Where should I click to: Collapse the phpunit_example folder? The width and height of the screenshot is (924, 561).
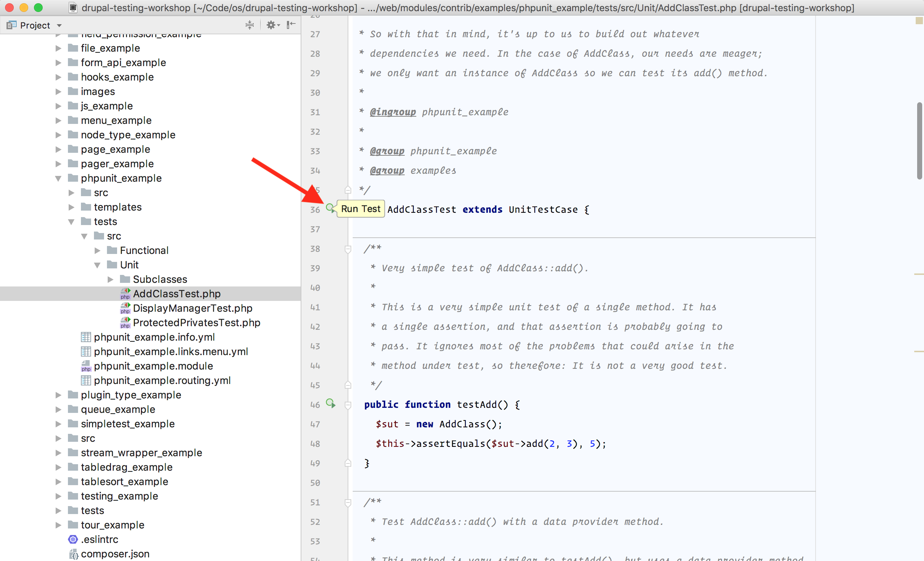click(59, 178)
